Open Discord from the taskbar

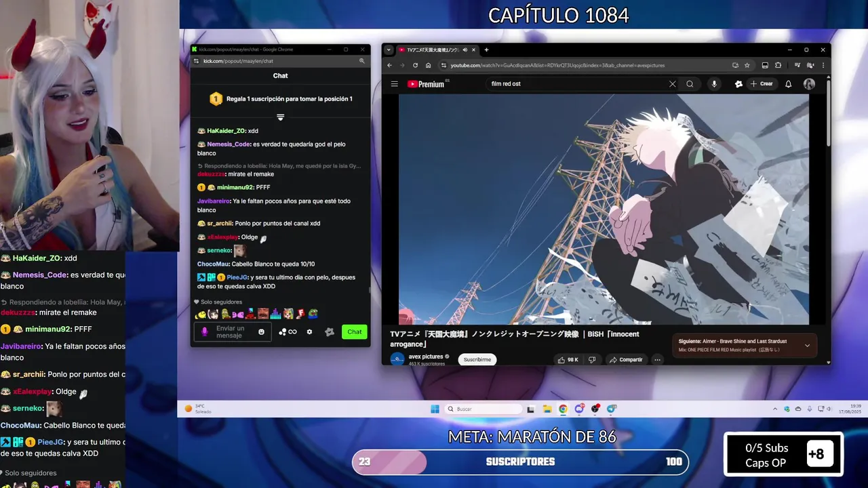[x=579, y=409]
